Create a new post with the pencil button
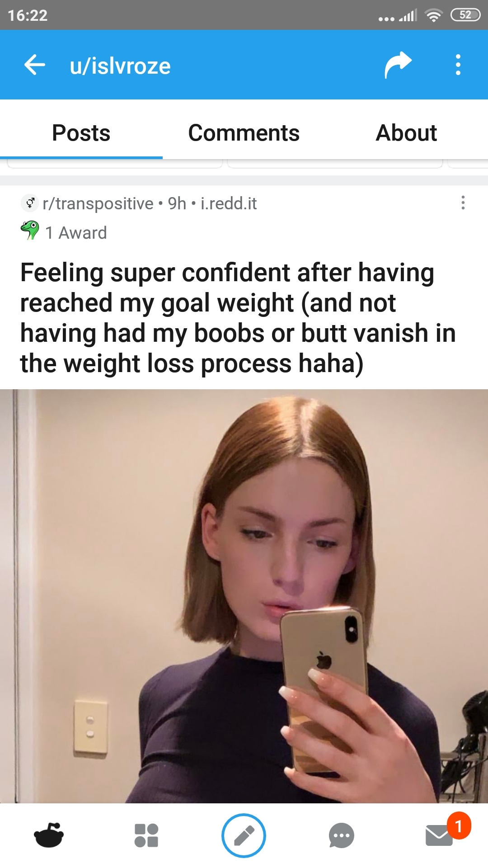The image size is (488, 868). (x=244, y=835)
